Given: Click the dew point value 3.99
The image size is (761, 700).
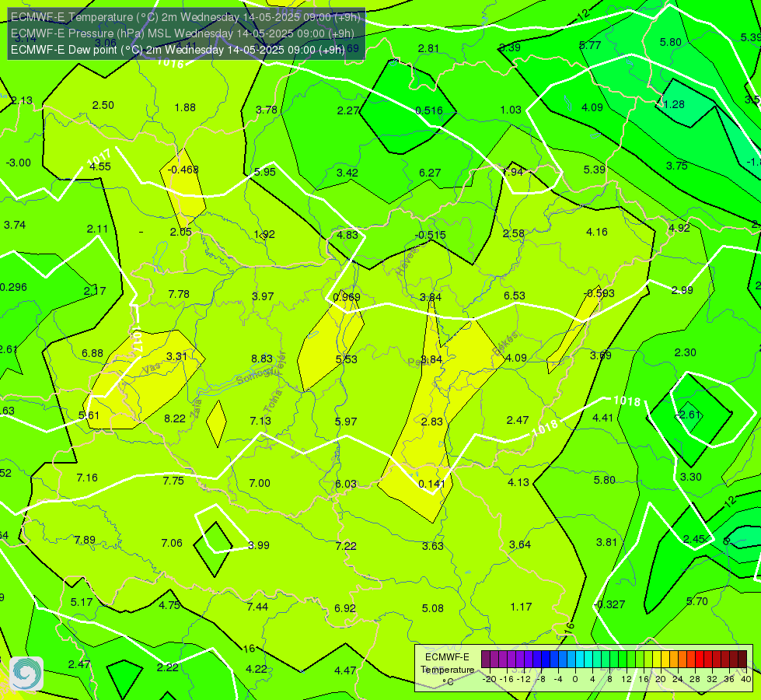Looking at the screenshot, I should coord(259,545).
